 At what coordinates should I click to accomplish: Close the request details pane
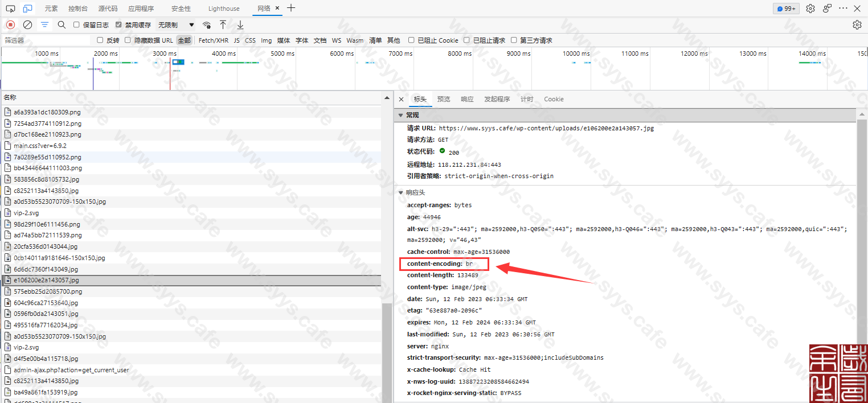coord(401,99)
